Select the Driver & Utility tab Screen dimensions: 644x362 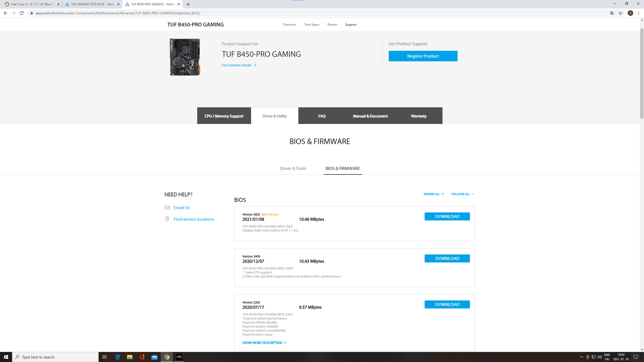275,116
